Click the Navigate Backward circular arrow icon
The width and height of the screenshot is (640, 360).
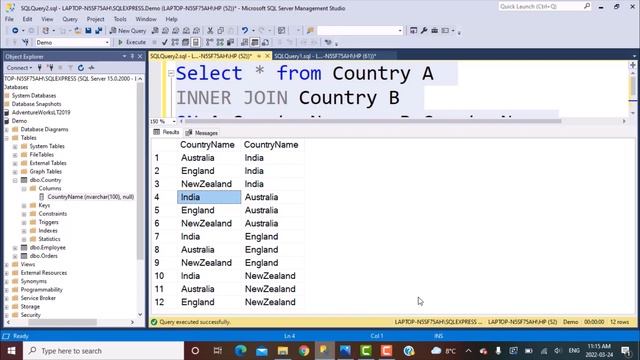pos(15,31)
